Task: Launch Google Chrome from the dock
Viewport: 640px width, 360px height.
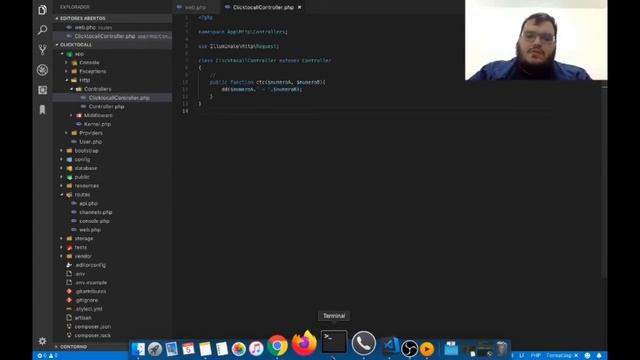Action: pyautogui.click(x=278, y=346)
